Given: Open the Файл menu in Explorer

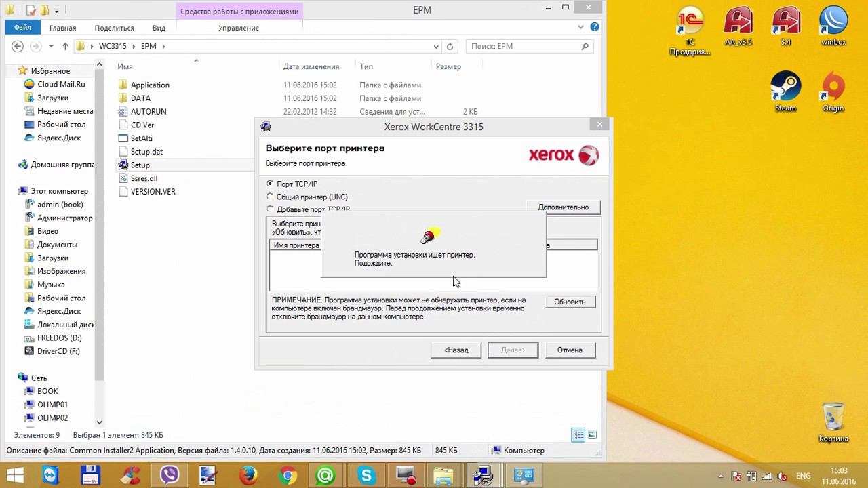Looking at the screenshot, I should [22, 28].
